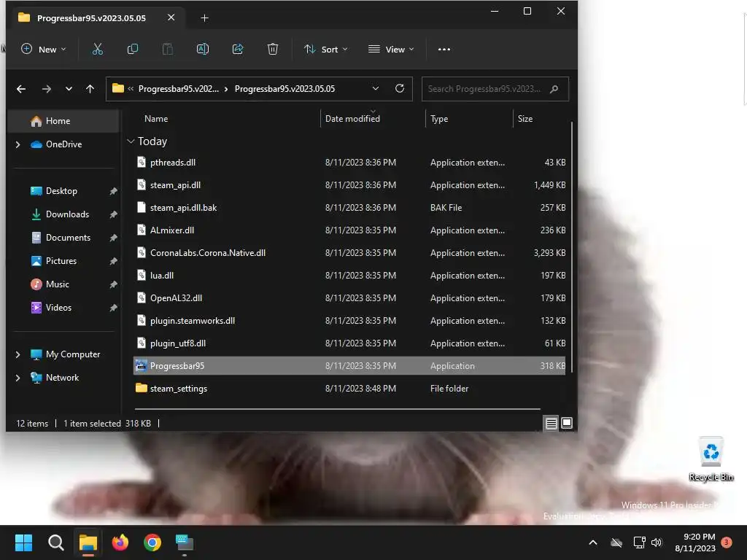The height and width of the screenshot is (560, 747).
Task: Click the search magnifier icon in Explorer
Action: [x=554, y=89]
